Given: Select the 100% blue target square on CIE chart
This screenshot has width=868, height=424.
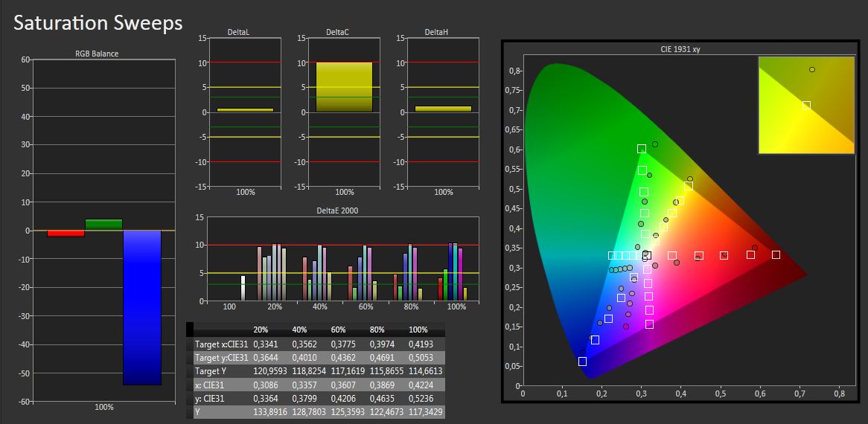Looking at the screenshot, I should pyautogui.click(x=582, y=362).
